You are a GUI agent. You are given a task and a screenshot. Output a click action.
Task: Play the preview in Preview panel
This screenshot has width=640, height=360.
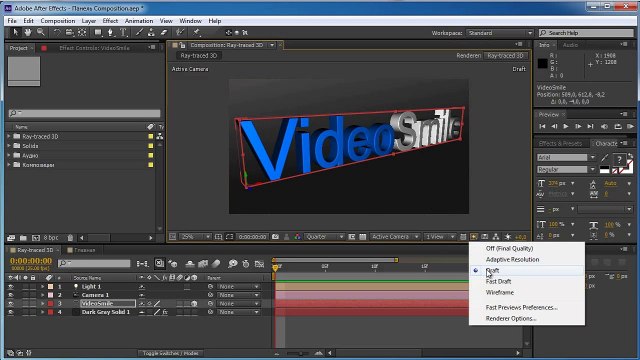(x=566, y=127)
